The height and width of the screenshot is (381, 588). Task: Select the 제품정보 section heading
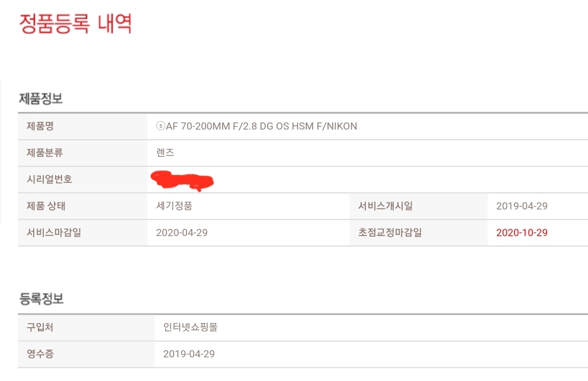(x=41, y=99)
